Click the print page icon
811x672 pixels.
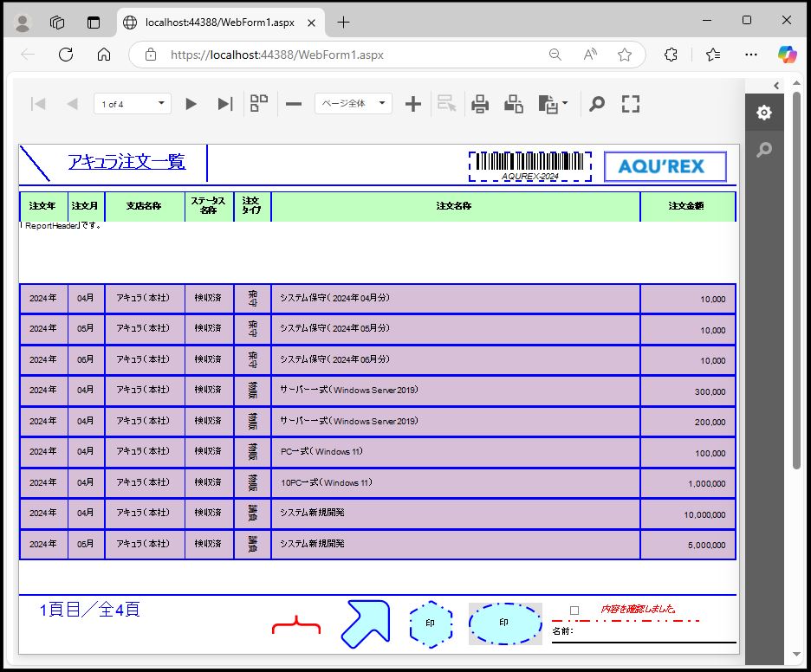click(x=514, y=104)
